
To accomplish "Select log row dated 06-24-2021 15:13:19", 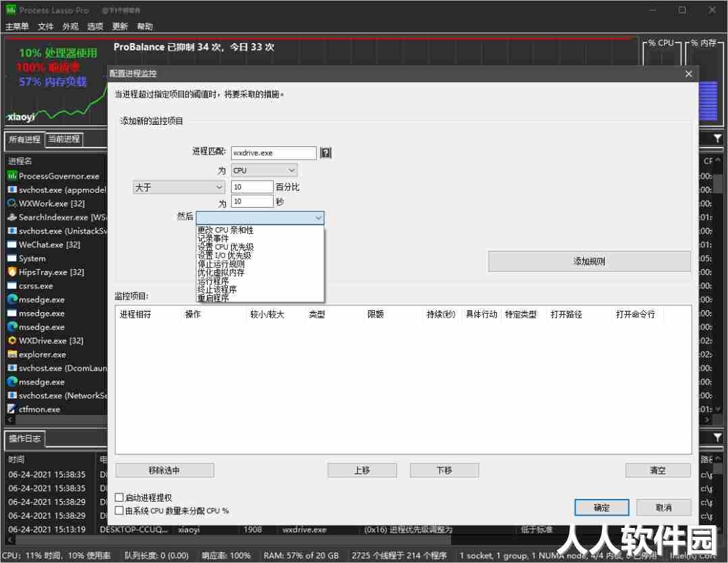I will pos(351,529).
